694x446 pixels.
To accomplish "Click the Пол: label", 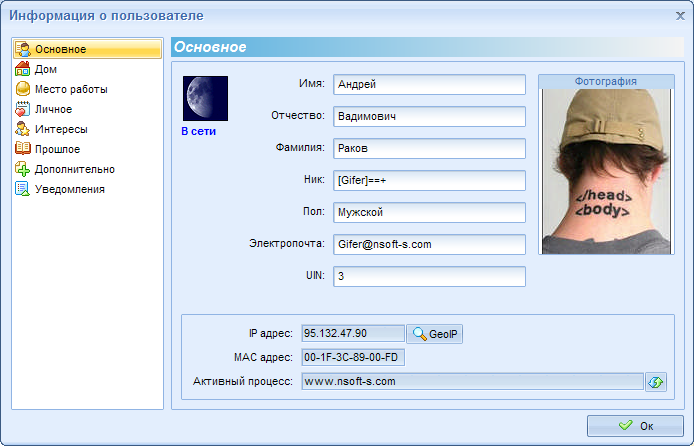I will (x=314, y=211).
